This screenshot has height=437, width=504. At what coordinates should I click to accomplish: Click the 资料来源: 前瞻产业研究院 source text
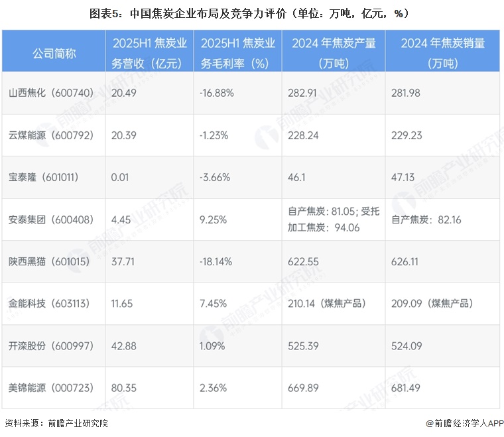point(56,424)
